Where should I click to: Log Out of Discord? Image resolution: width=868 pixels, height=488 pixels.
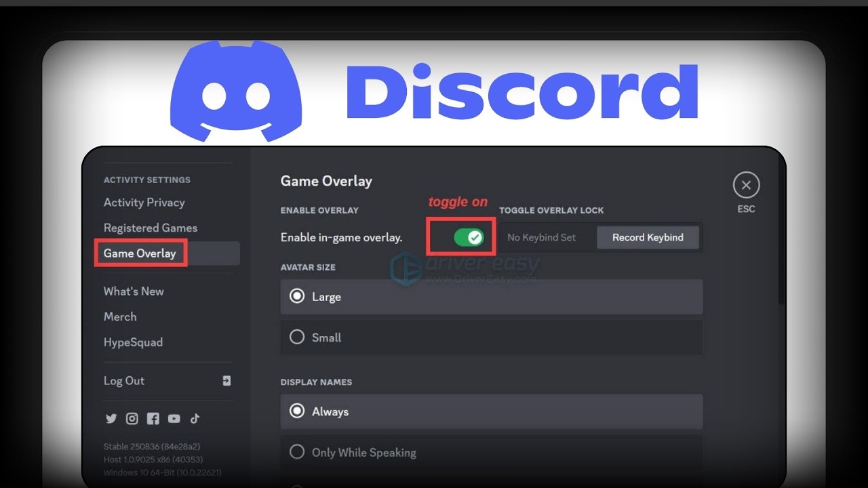(167, 381)
